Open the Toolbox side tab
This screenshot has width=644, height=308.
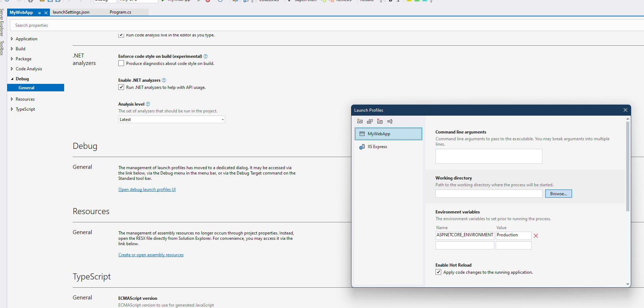pos(2,48)
